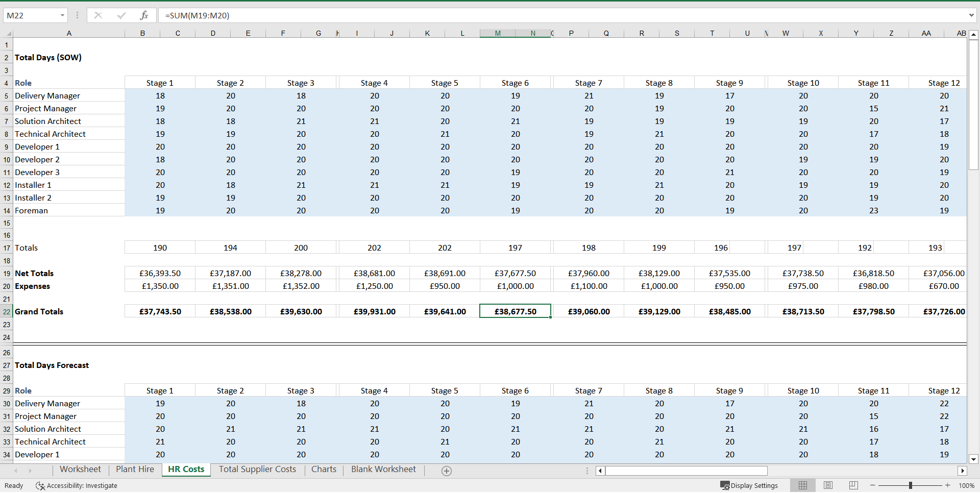Click the Zoom In plus icon
980x493 pixels.
point(947,485)
